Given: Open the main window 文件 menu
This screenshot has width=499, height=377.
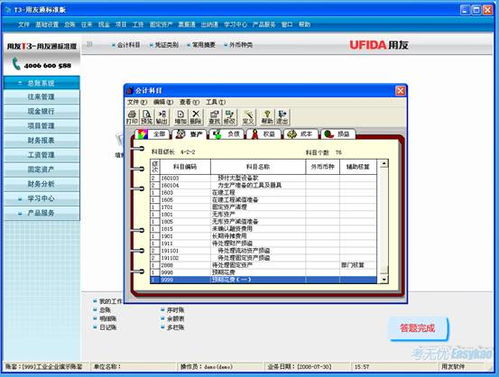Looking at the screenshot, I should [x=24, y=24].
